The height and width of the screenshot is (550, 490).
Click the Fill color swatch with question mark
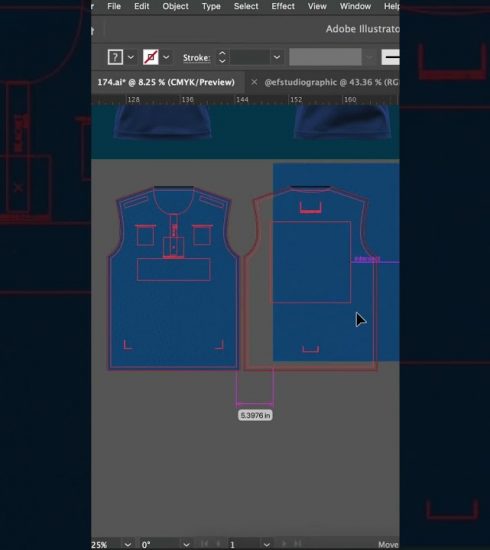click(x=115, y=57)
